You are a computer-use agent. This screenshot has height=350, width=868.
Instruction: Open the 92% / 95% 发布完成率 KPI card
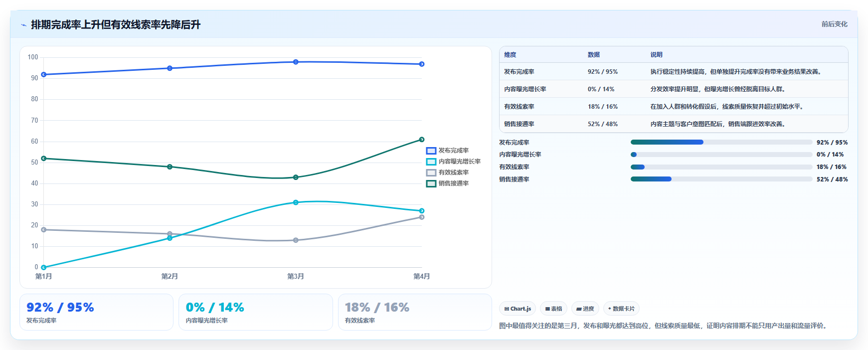pos(96,312)
